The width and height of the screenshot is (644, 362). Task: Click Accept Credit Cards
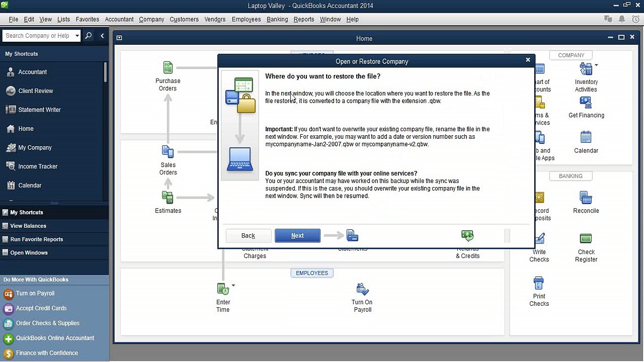coord(41,308)
